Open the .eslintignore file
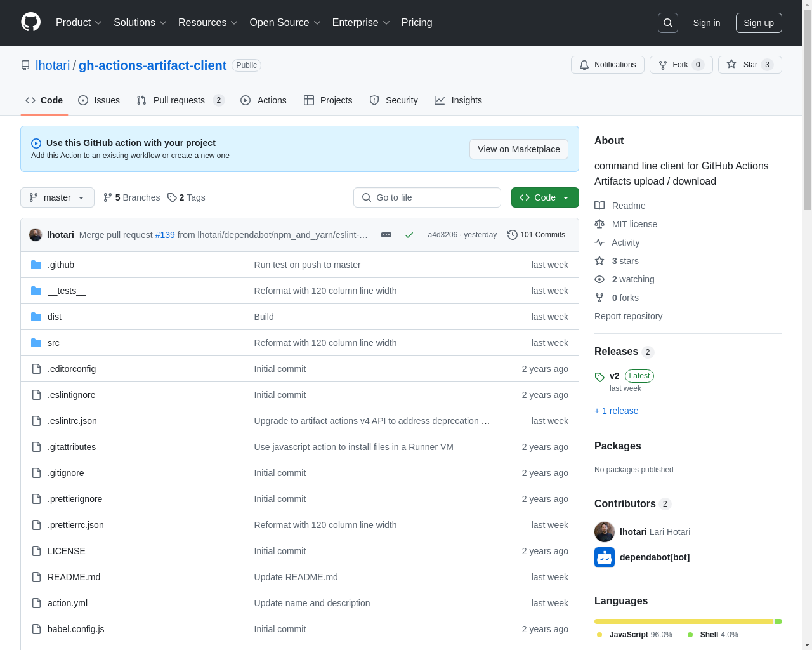 coord(72,395)
